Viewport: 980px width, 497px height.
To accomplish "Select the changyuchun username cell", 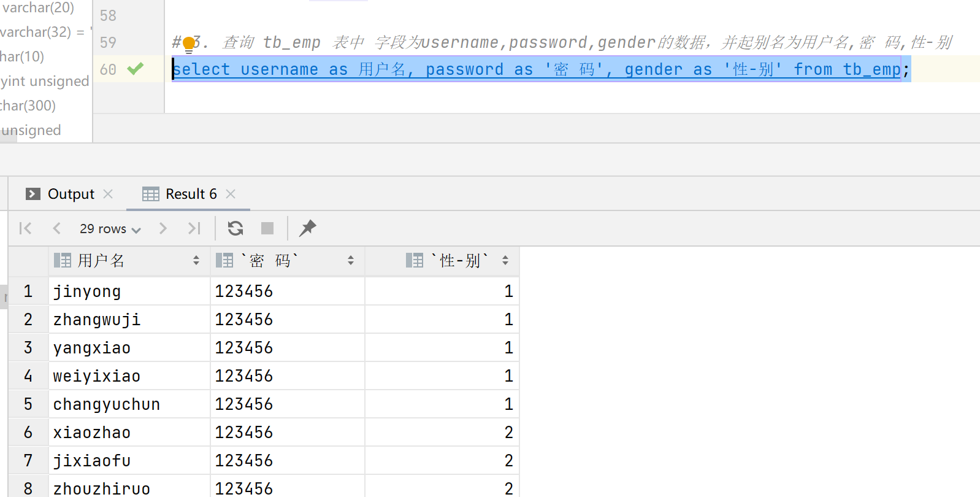I will [129, 404].
